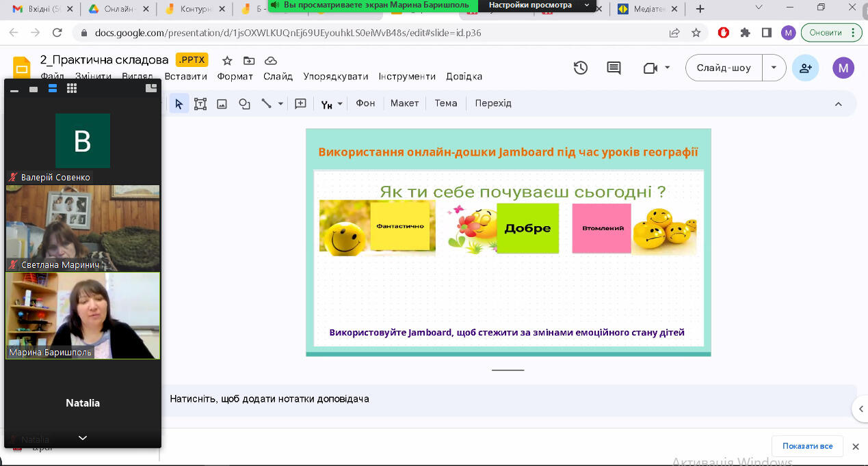Check the cloud document status icon
This screenshot has height=466, width=868.
270,61
